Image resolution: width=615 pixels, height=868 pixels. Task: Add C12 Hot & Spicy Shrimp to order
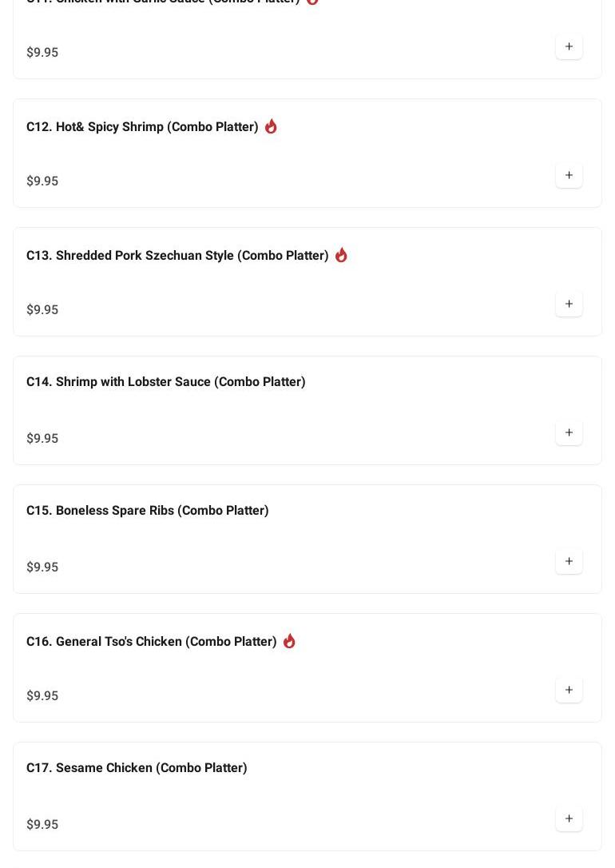coord(569,176)
